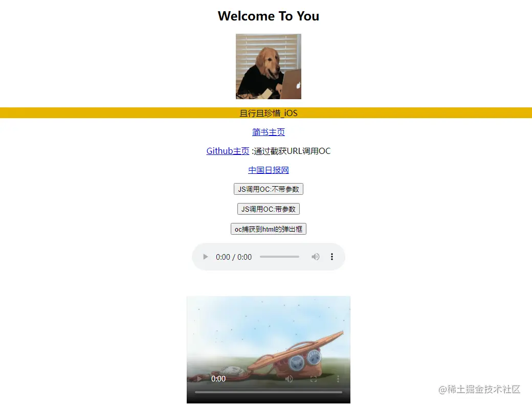Click the audio time 0:00 / 0:00
Image resolution: width=532 pixels, height=406 pixels.
click(x=234, y=257)
